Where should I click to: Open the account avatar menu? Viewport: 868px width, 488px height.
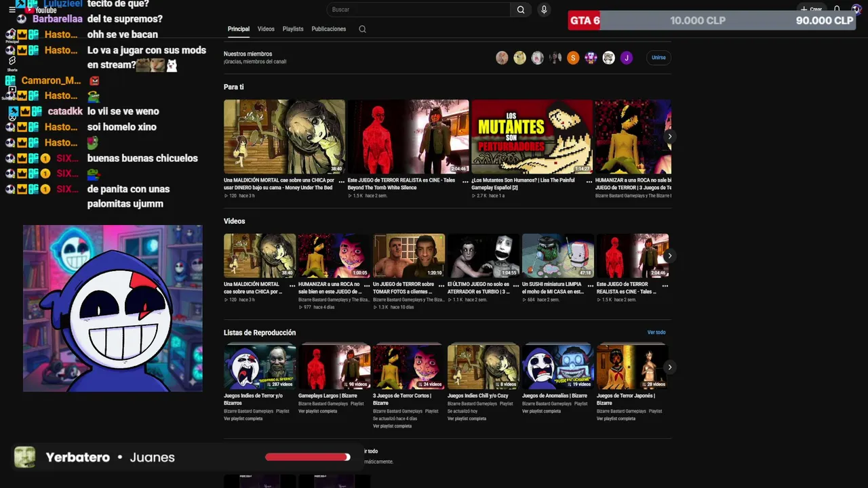pyautogui.click(x=856, y=9)
